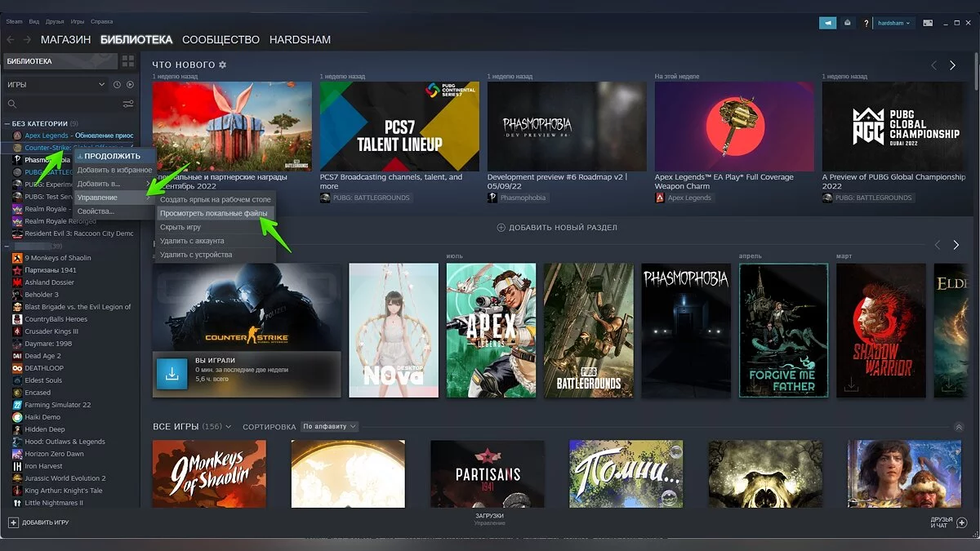Select DEATHLOOP in library list
Viewport: 980px width, 551px height.
pos(46,368)
